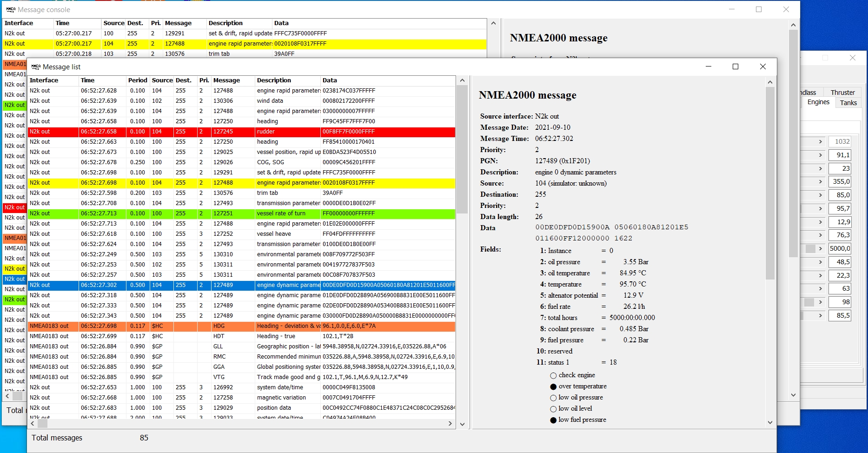Click up arrow of Message console table scrollbar
The width and height of the screenshot is (868, 453).
click(493, 23)
